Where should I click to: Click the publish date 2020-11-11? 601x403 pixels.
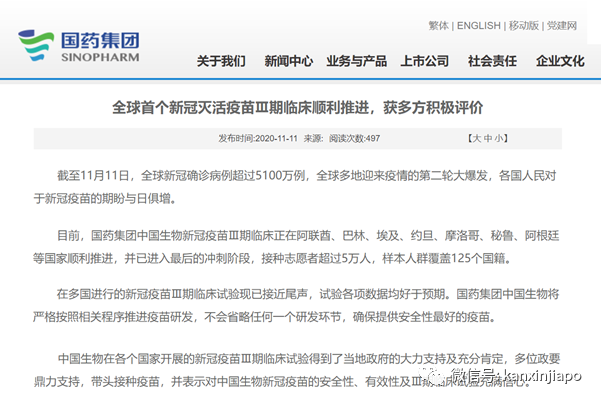pyautogui.click(x=276, y=138)
